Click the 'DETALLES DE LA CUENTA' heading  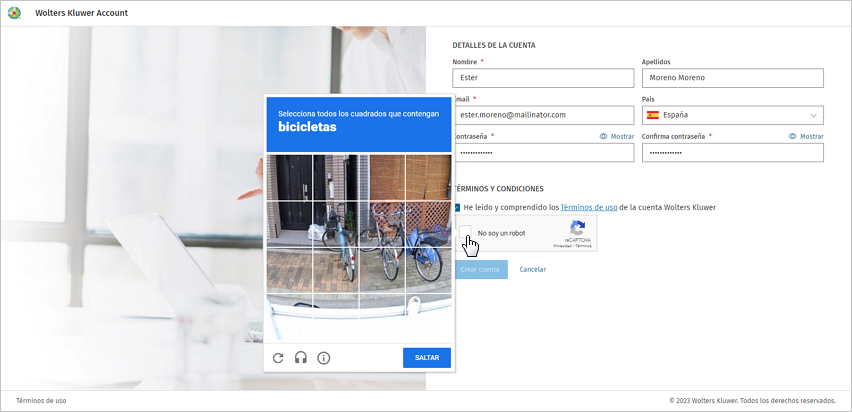tap(493, 45)
